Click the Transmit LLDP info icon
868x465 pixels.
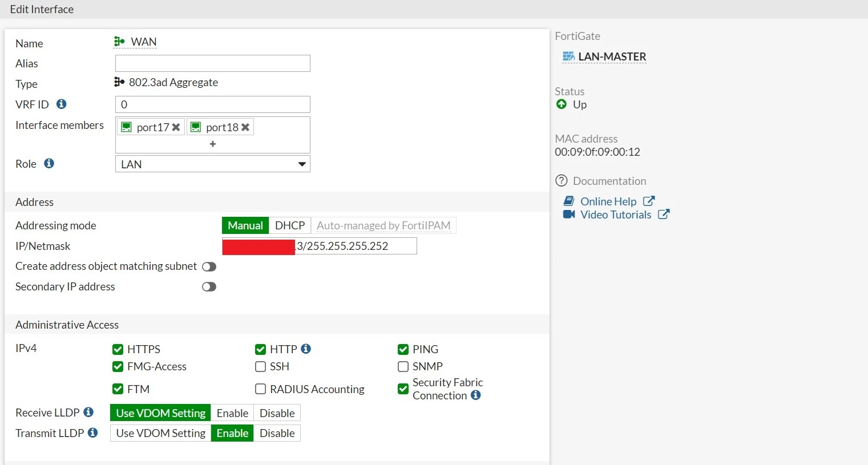coord(92,432)
